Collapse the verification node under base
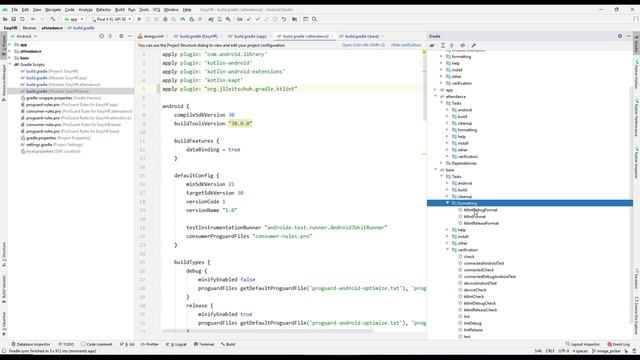640x360 pixels. coord(447,250)
